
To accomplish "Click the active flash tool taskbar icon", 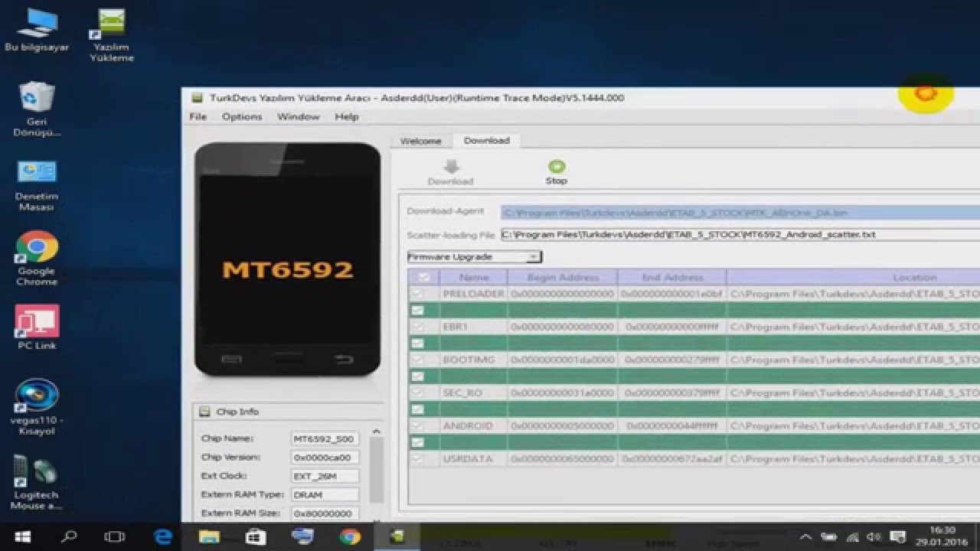I will (397, 536).
